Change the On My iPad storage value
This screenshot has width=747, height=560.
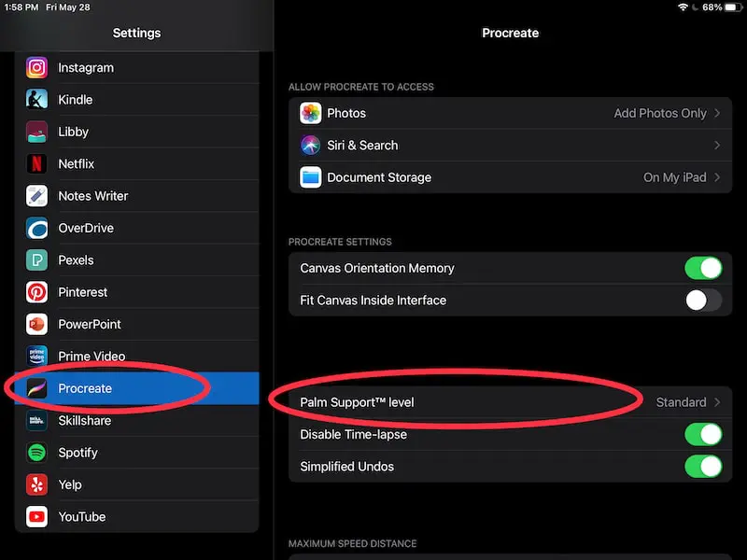674,177
